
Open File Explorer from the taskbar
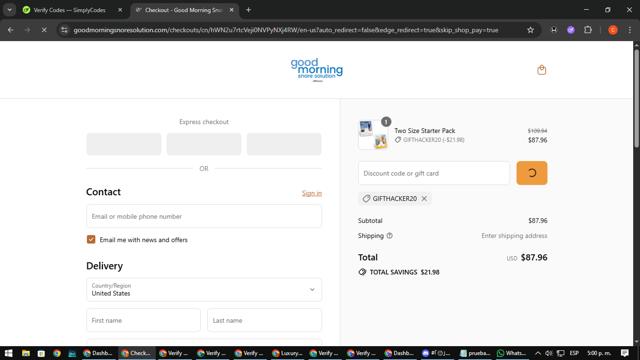pyautogui.click(x=25, y=353)
